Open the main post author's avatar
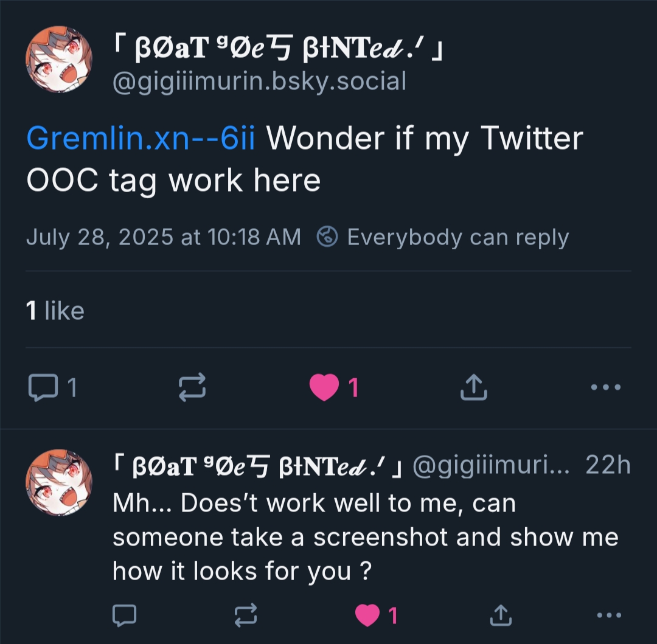The image size is (657, 644). [x=59, y=60]
